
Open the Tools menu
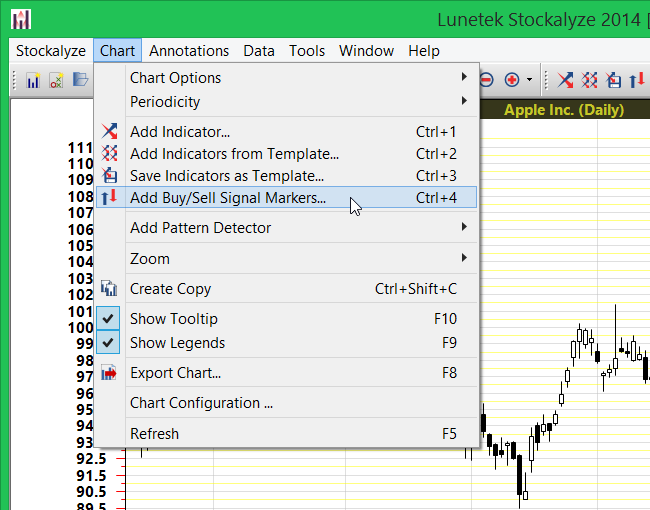pyautogui.click(x=307, y=51)
